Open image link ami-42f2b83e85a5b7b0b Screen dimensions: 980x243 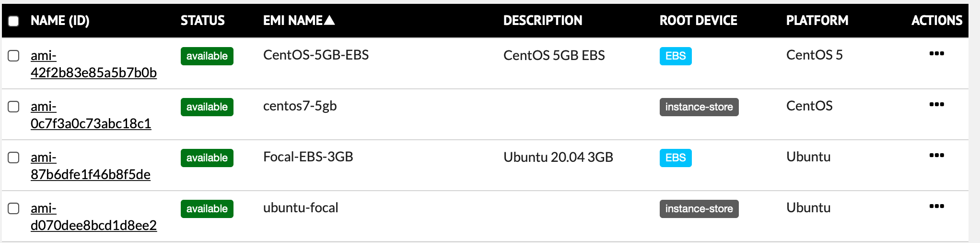(93, 64)
